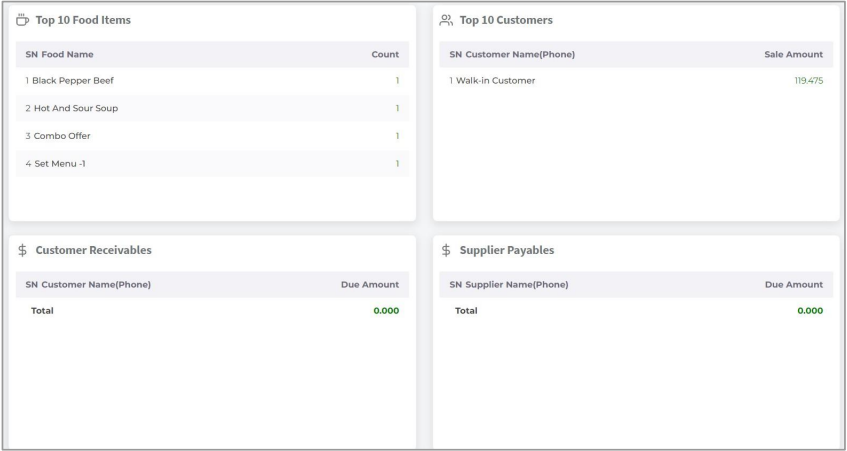Click the Top 10 Customers heading
Viewport: 847px width, 451px height.
[x=506, y=20]
